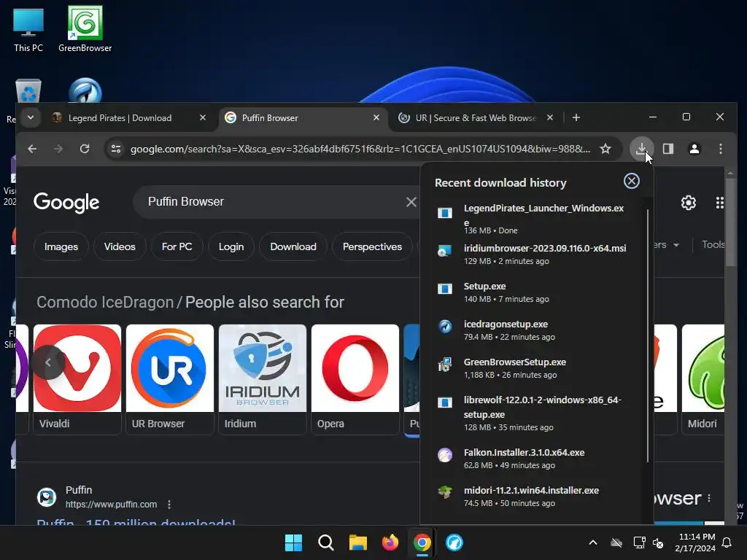The image size is (747, 560).
Task: Bookmark this page with star icon
Action: [605, 149]
